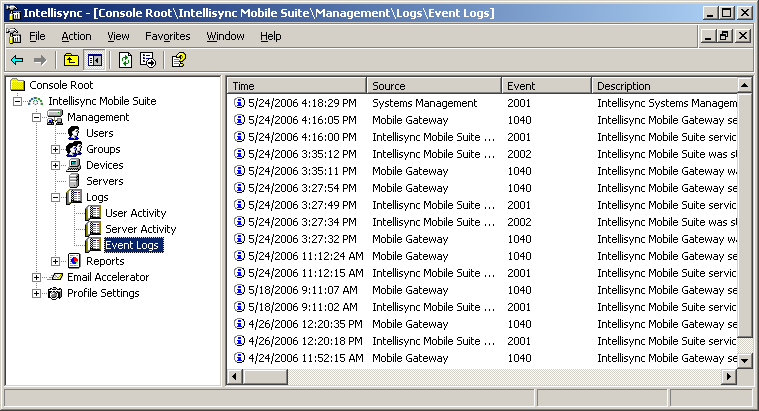Click info icon of 11:12:24 AM event

[x=239, y=256]
